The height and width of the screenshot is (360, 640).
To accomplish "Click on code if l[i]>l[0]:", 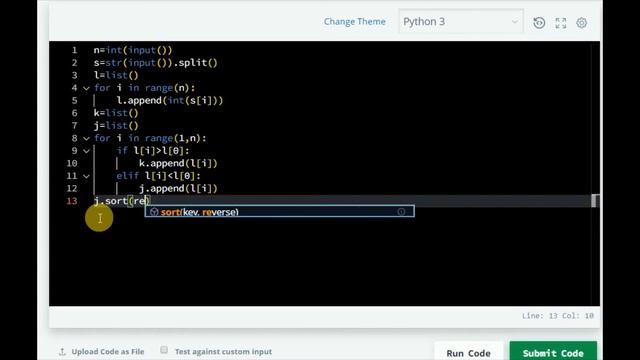I will [x=153, y=151].
